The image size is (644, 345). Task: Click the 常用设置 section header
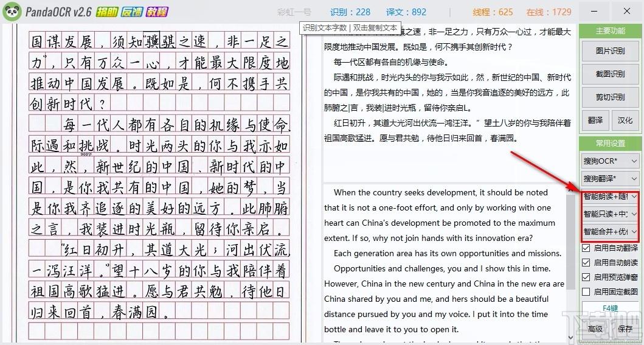(x=611, y=144)
